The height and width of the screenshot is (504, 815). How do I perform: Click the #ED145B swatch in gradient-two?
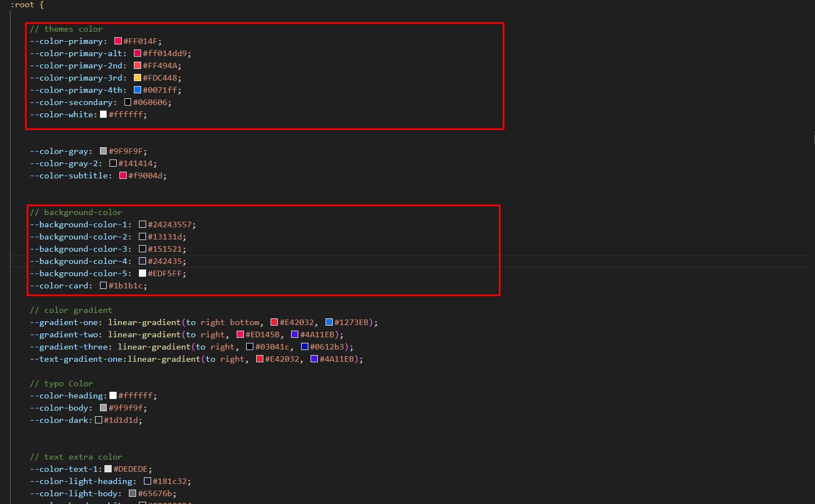[x=240, y=335]
